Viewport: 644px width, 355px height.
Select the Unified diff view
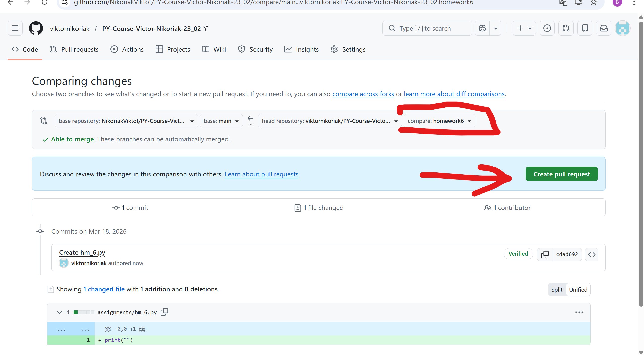[x=578, y=290]
